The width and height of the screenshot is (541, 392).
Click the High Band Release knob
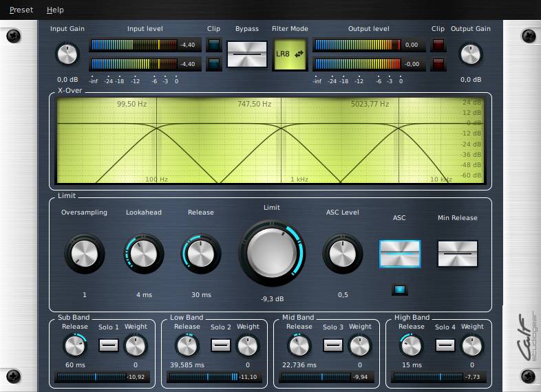[412, 345]
